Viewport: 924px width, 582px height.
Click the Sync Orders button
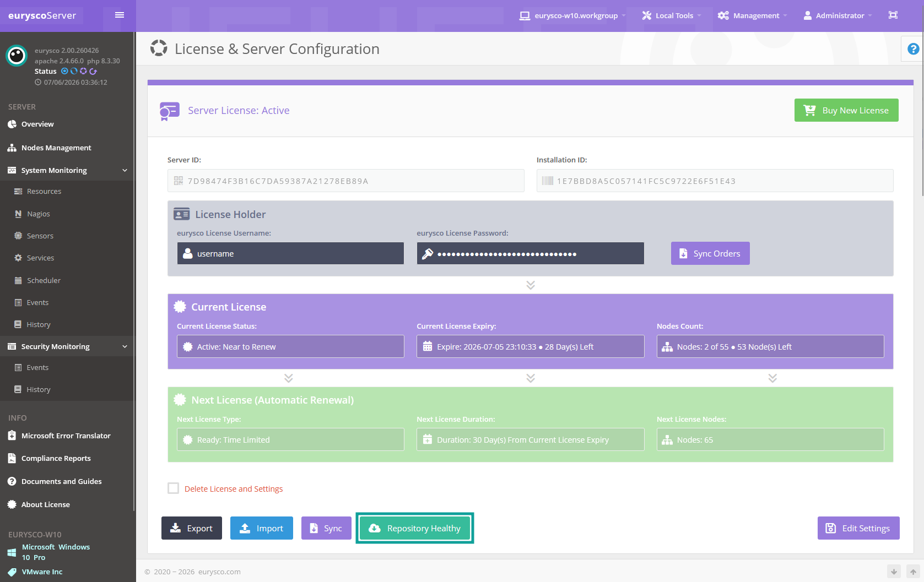(x=710, y=253)
